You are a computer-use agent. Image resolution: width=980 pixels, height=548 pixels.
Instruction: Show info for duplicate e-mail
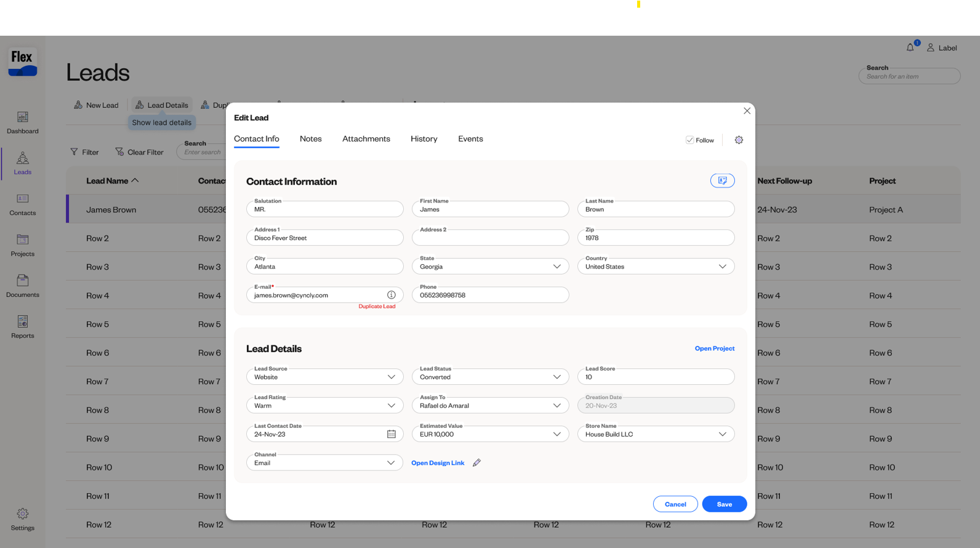(x=392, y=295)
